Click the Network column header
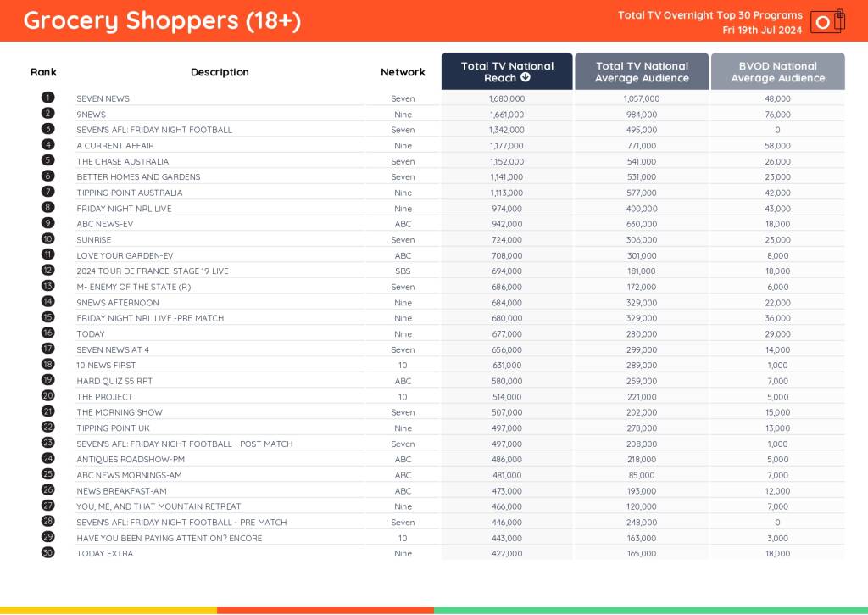This screenshot has width=868, height=615. tap(403, 72)
